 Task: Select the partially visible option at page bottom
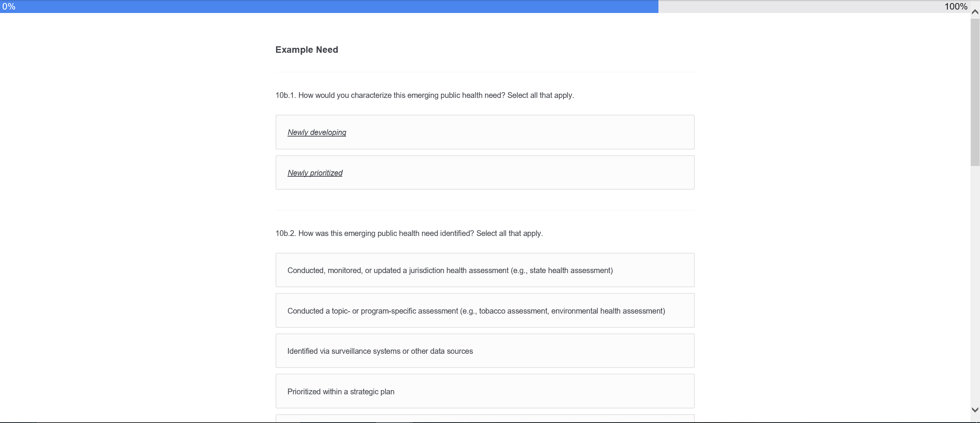485,418
